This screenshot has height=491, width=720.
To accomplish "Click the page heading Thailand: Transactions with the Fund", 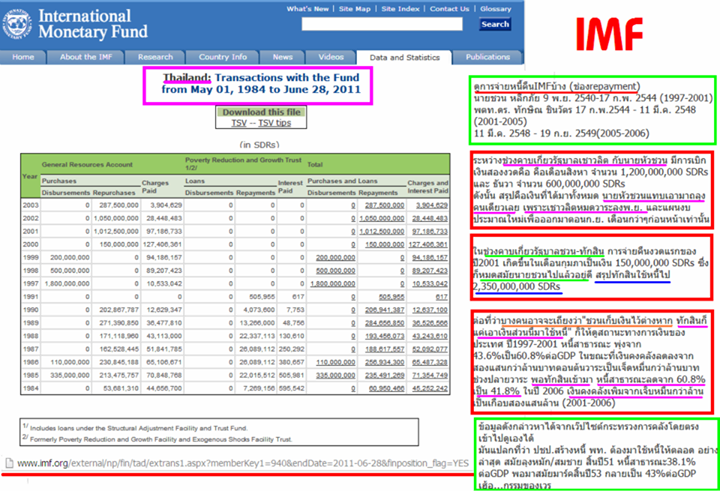I will pos(261,83).
